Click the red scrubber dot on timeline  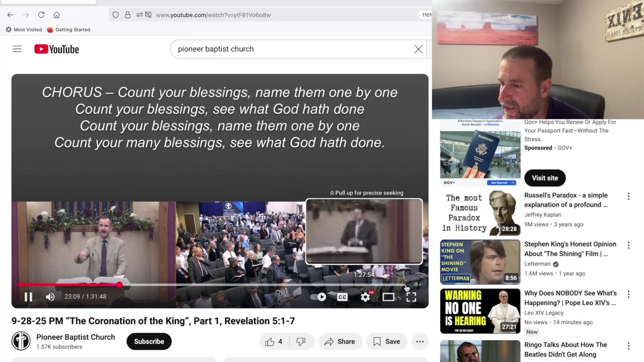tap(120, 285)
